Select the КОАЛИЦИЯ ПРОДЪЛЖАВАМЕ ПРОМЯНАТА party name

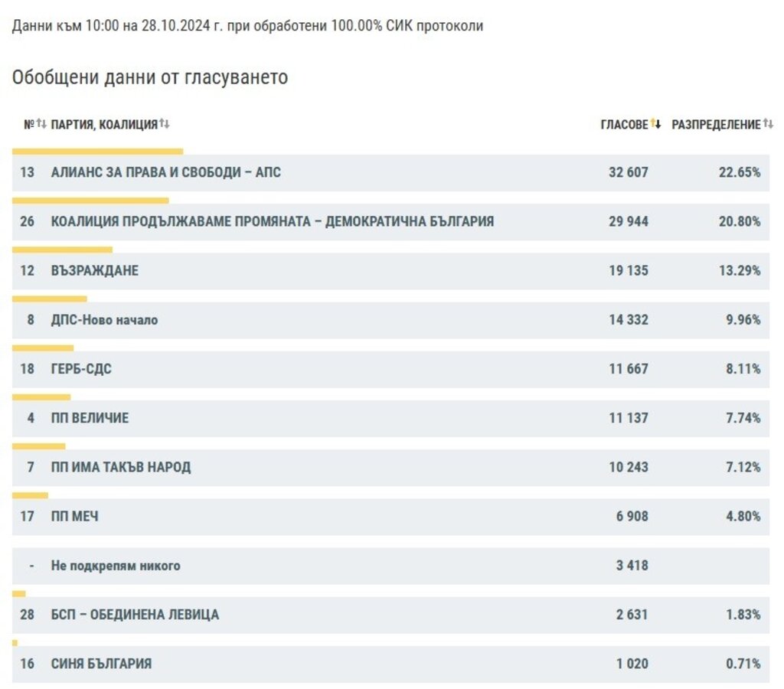point(272,222)
